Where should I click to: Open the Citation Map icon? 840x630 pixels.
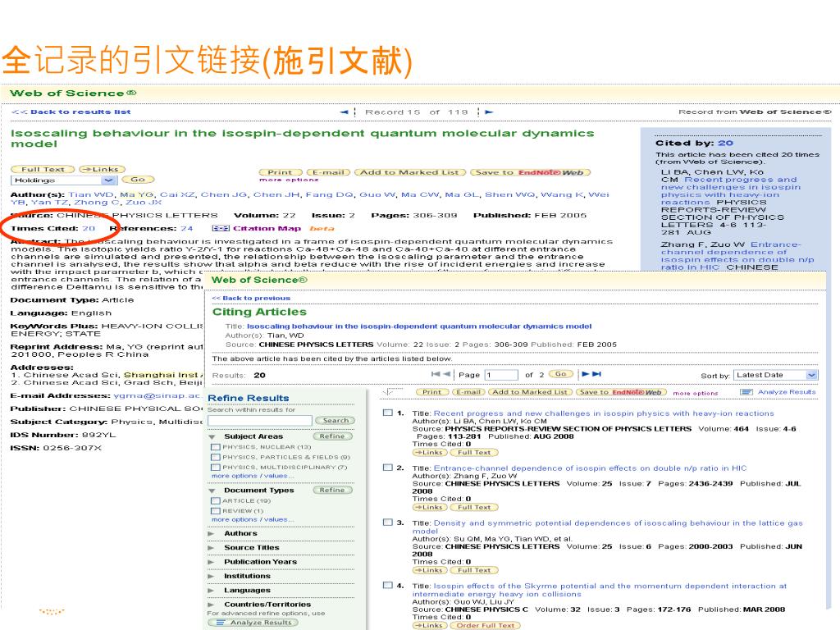coord(220,228)
